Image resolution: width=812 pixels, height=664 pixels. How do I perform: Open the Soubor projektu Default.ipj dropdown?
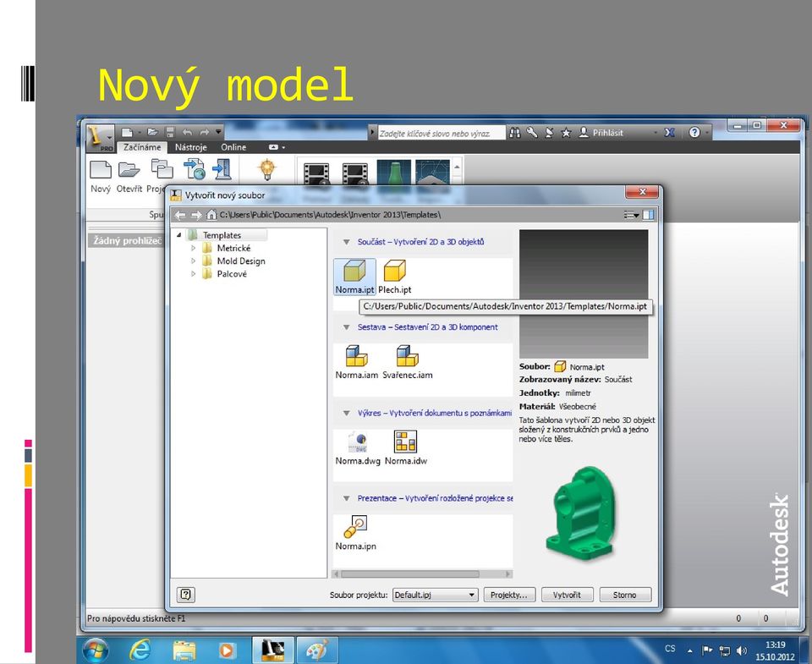[x=435, y=595]
